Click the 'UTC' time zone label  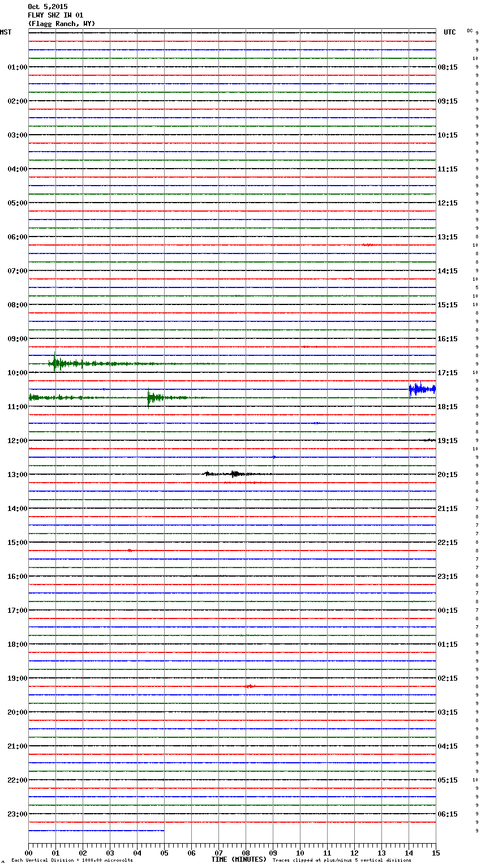(450, 32)
